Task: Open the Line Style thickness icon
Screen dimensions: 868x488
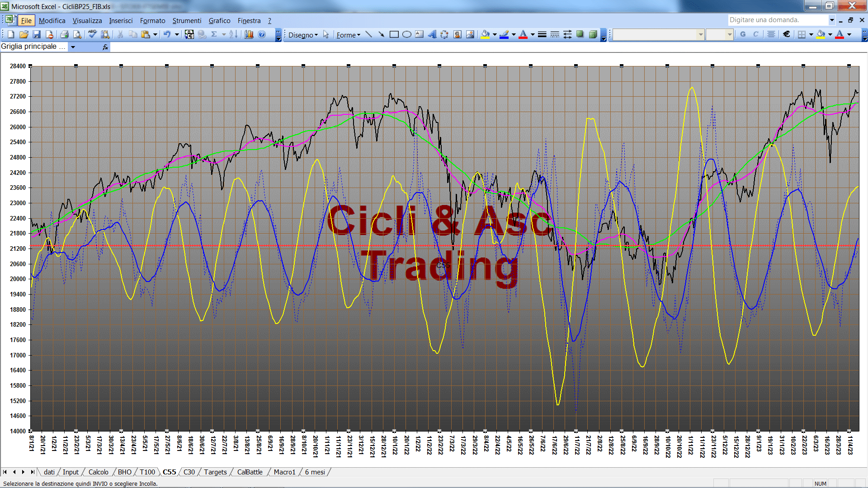Action: 542,34
